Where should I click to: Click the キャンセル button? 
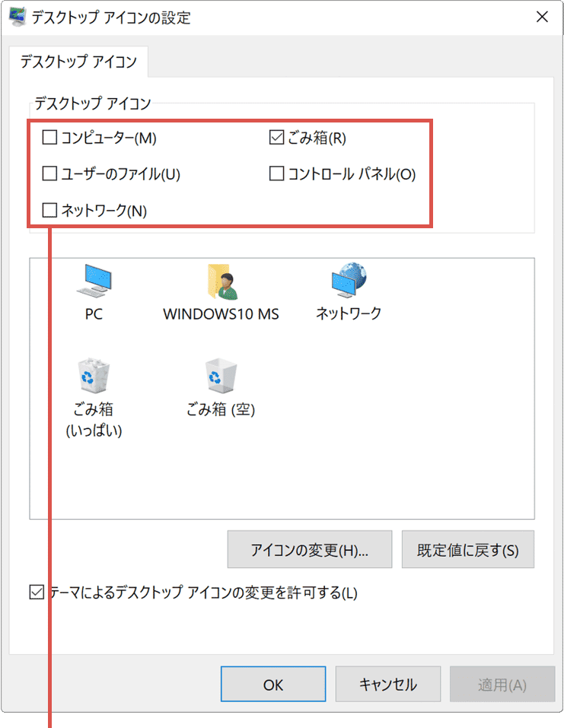point(388,685)
